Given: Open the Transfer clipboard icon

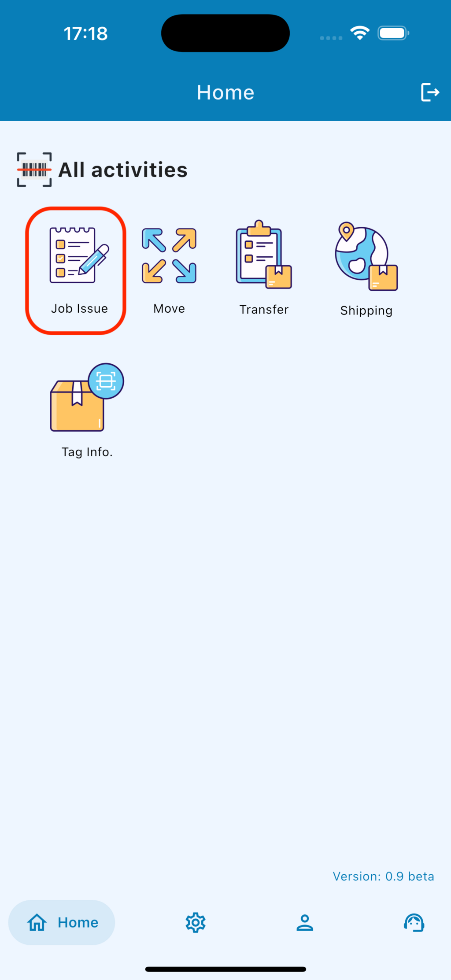Looking at the screenshot, I should (264, 255).
